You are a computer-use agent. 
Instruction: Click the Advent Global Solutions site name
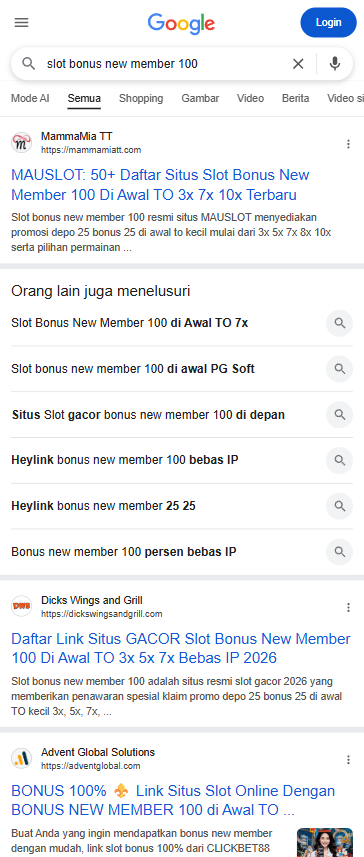[x=98, y=752]
